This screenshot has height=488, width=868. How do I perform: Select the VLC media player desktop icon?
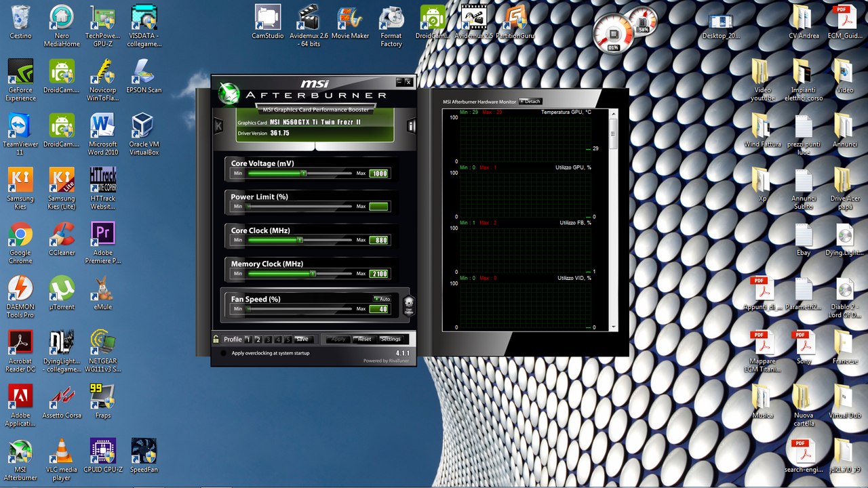tap(62, 460)
